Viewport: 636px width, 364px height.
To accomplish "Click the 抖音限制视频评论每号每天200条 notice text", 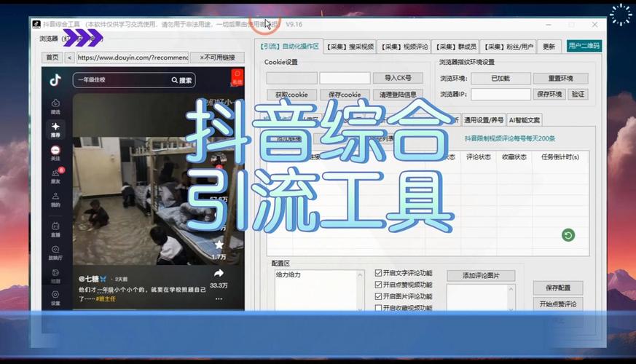I will coord(510,138).
